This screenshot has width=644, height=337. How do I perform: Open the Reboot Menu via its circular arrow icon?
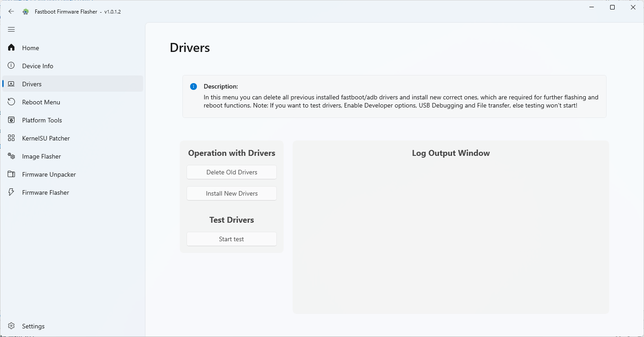coord(11,102)
